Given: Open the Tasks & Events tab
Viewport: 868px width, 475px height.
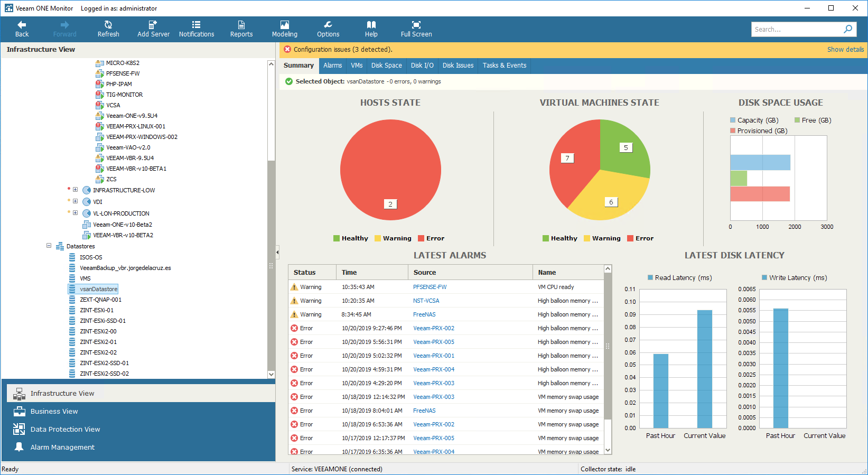Looking at the screenshot, I should [x=504, y=66].
